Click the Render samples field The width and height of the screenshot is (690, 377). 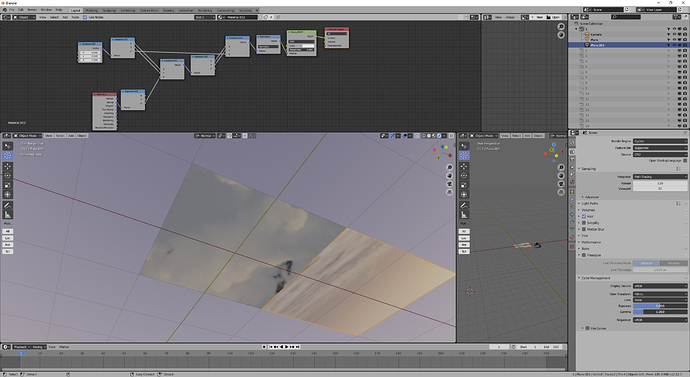[x=660, y=183]
